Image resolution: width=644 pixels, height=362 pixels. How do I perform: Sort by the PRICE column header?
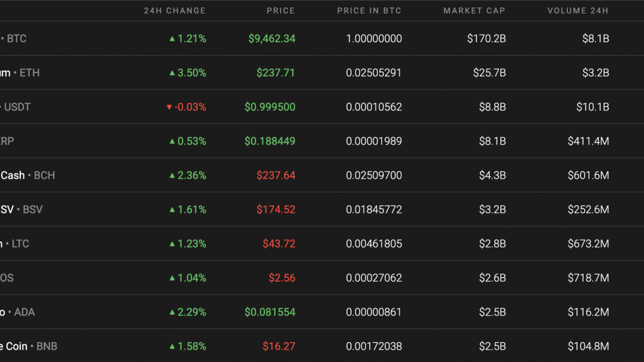(281, 11)
